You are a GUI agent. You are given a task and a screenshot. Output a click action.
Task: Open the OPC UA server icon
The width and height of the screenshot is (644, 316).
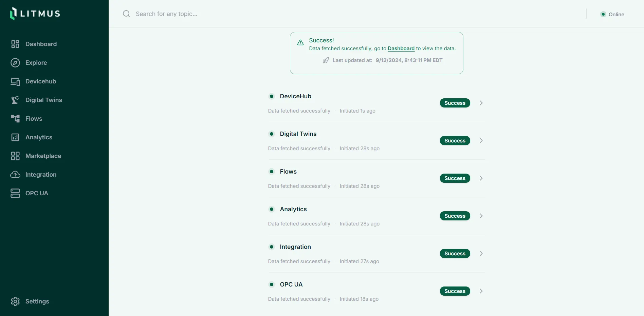click(15, 193)
